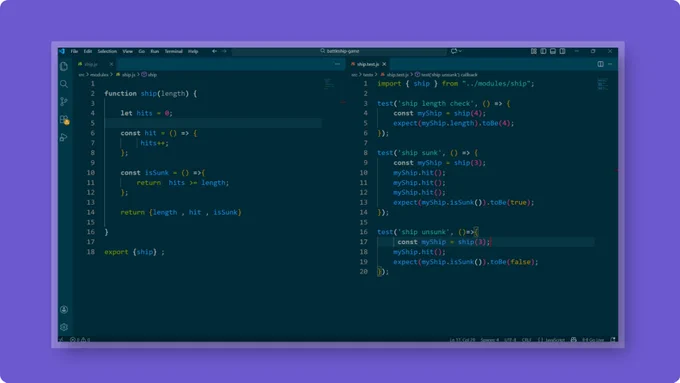Viewport: 680px width, 383px height.
Task: Click the Copilot chat icon in title bar
Action: point(454,51)
